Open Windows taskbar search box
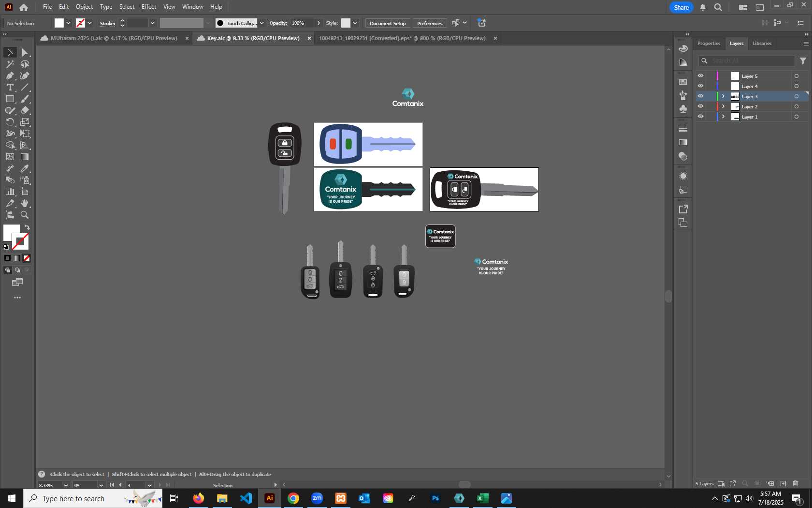The height and width of the screenshot is (508, 812). 93,498
